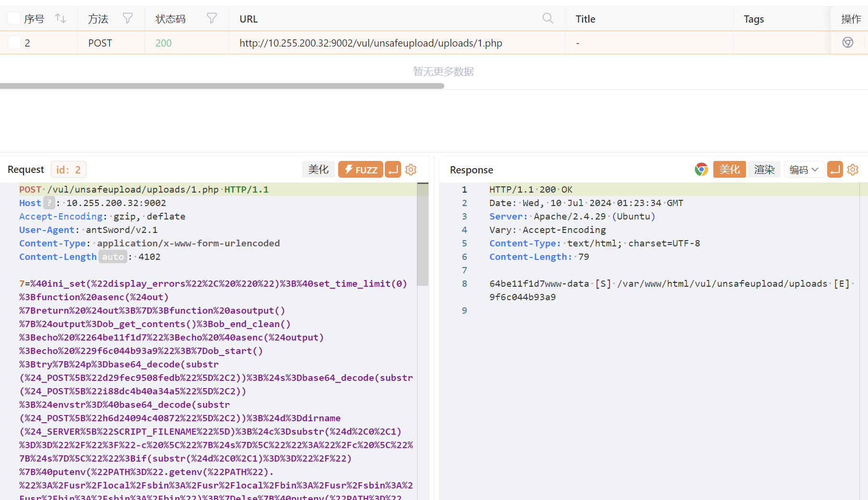Click the 暂无更多数据 message

[443, 71]
